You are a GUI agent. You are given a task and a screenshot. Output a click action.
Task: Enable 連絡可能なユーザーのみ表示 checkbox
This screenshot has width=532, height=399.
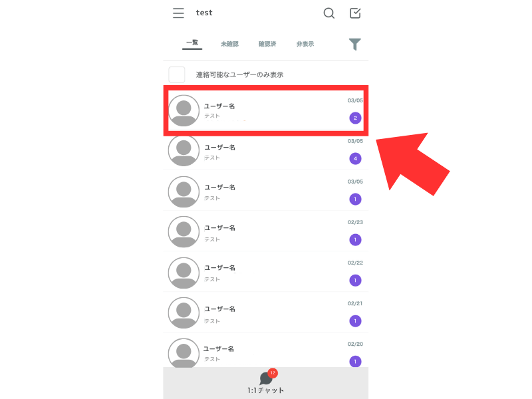click(177, 74)
